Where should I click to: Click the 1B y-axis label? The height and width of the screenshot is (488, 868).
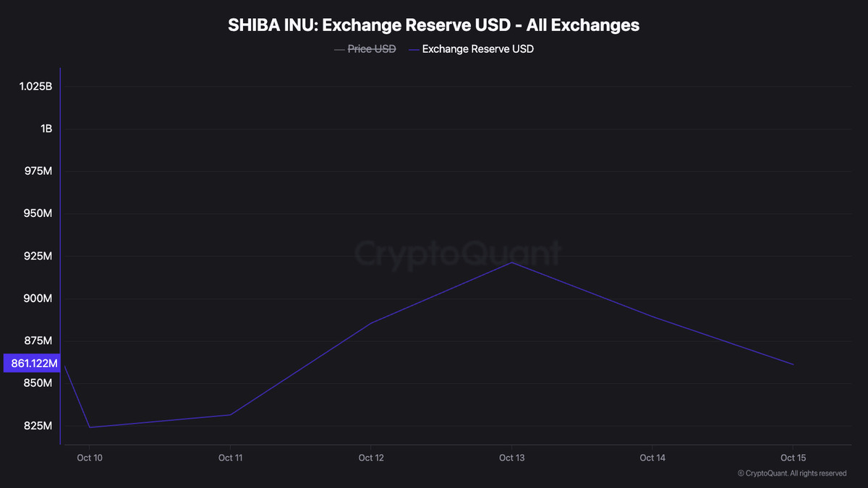tap(46, 129)
